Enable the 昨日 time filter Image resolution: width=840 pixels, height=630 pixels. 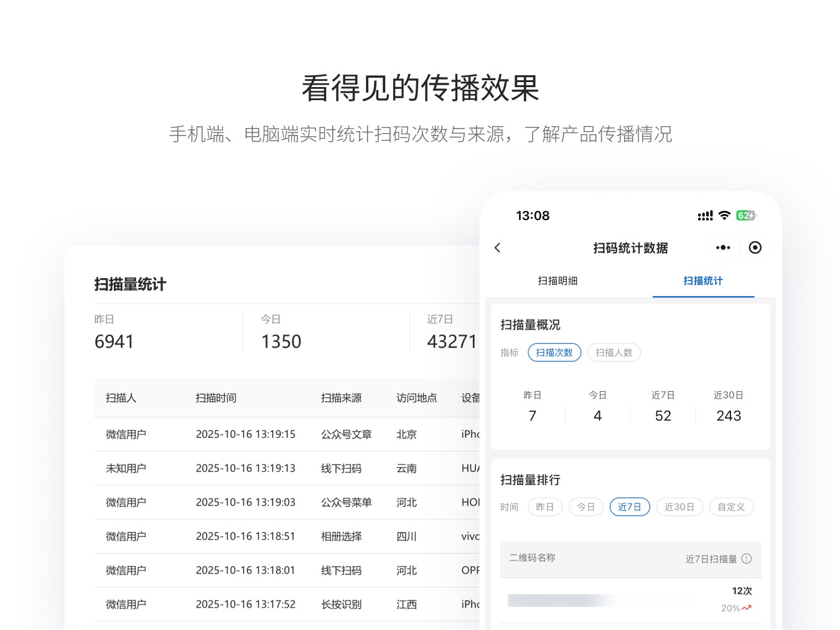pos(544,507)
